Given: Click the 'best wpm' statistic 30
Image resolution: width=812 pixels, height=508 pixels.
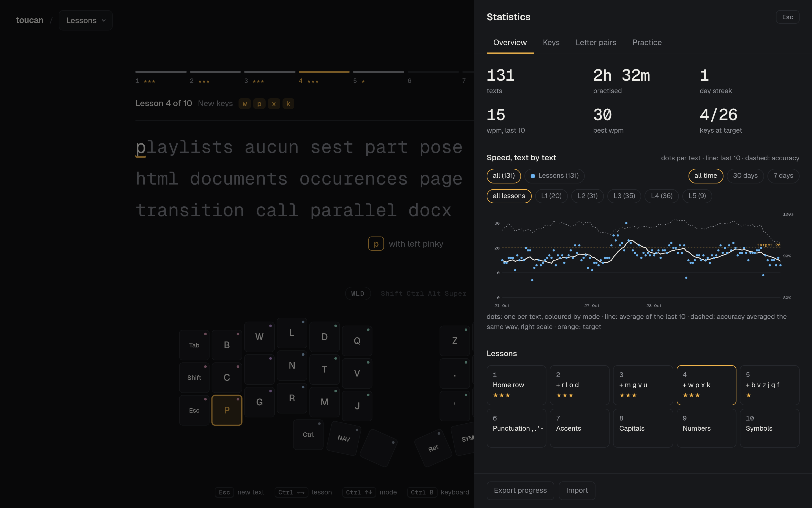Looking at the screenshot, I should tap(603, 115).
